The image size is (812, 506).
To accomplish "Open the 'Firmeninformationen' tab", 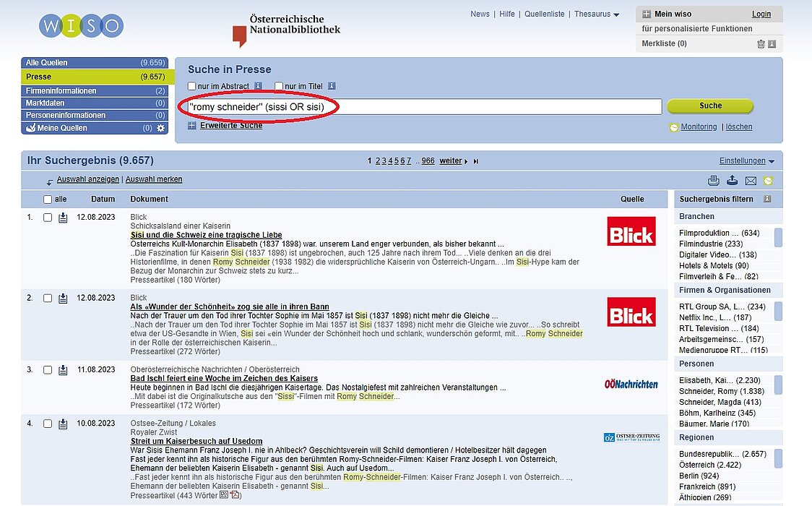I will coord(95,90).
